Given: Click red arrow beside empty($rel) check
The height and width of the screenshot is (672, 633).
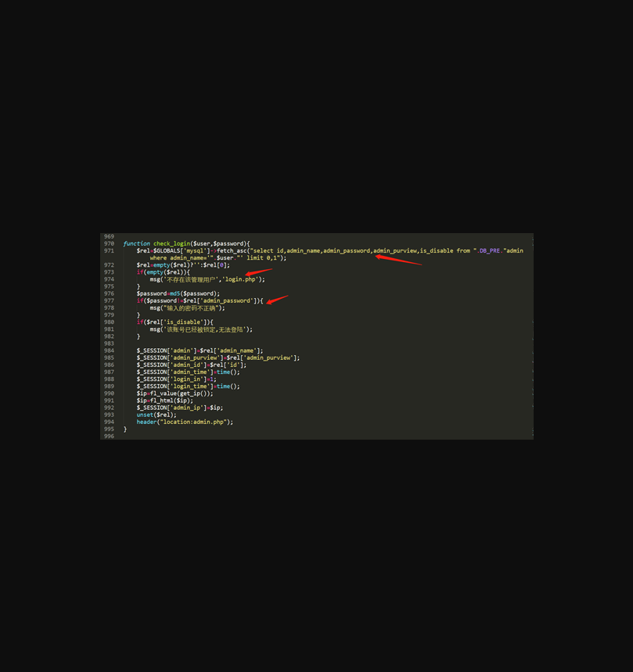Looking at the screenshot, I should pyautogui.click(x=259, y=273).
